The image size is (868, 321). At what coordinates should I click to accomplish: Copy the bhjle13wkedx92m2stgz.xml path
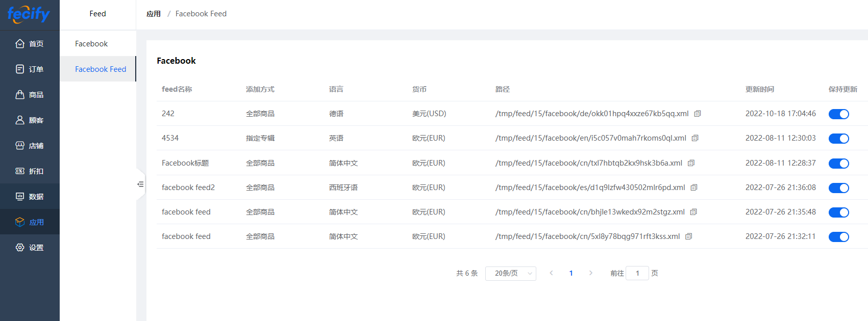693,212
